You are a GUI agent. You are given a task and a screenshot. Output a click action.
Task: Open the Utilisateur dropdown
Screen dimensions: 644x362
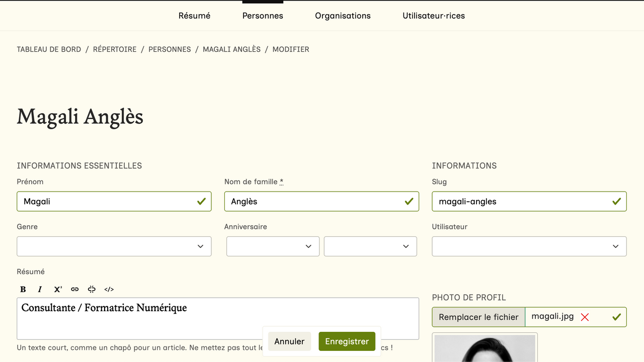[529, 246]
